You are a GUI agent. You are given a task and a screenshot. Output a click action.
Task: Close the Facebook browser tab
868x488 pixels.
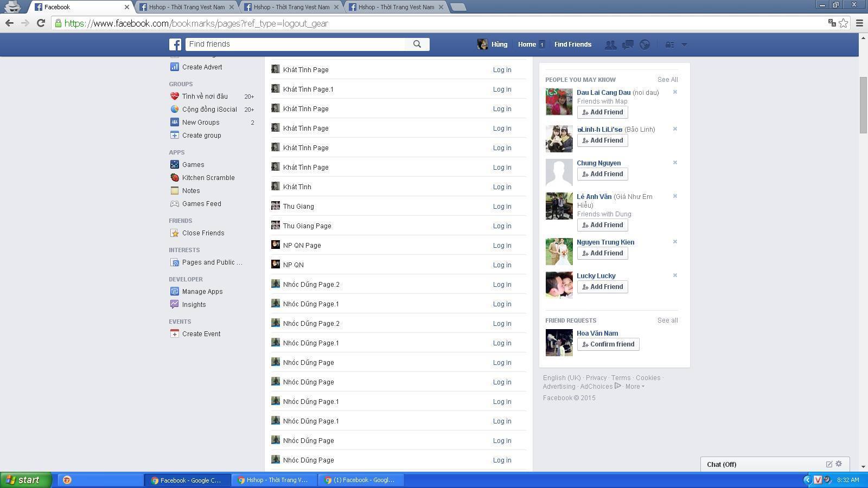(127, 7)
